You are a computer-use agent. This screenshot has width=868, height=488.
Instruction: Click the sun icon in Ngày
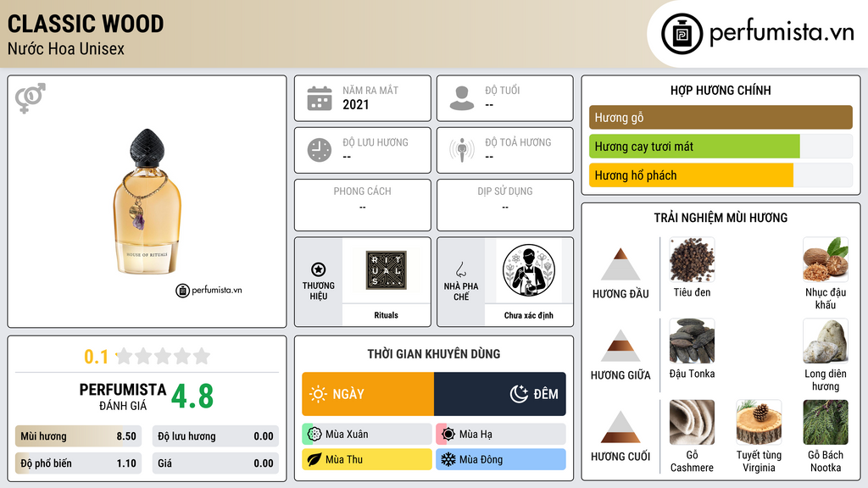point(318,394)
